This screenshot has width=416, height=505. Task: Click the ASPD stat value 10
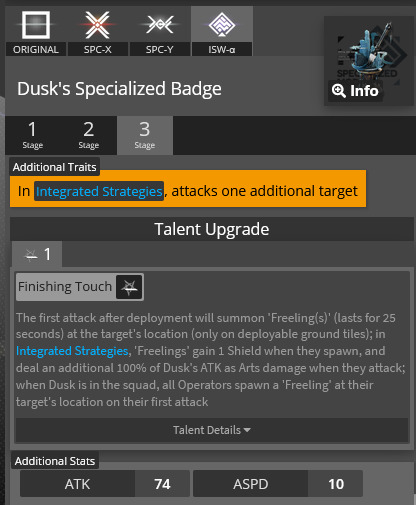point(336,484)
